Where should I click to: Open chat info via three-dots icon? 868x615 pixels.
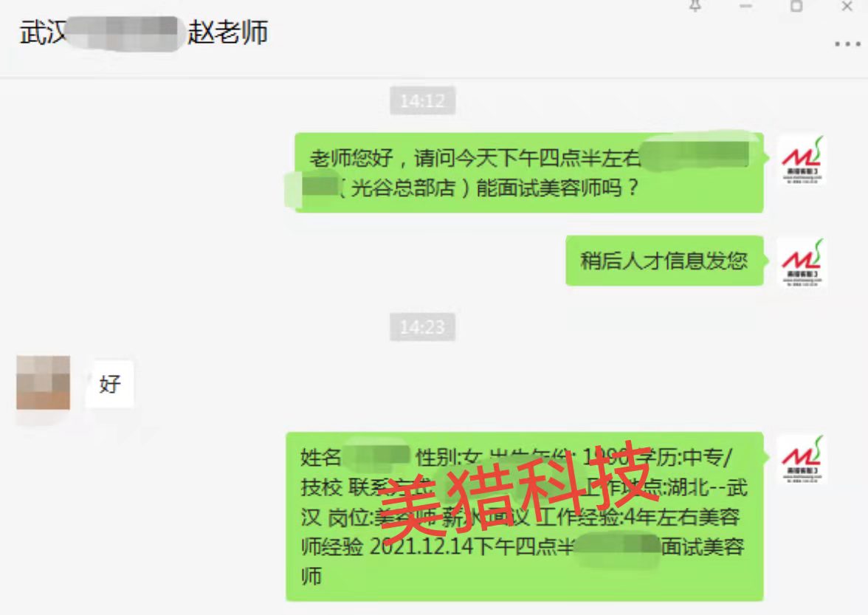click(847, 44)
